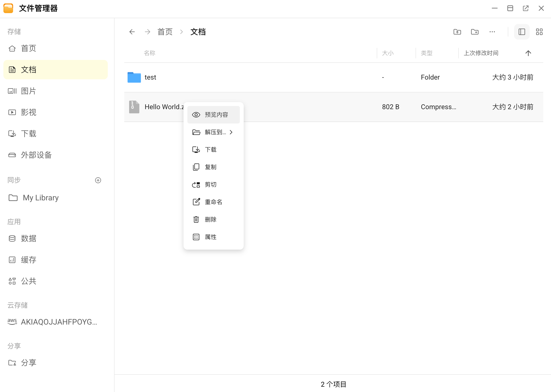Open 外部设备 in the sidebar

(56, 155)
